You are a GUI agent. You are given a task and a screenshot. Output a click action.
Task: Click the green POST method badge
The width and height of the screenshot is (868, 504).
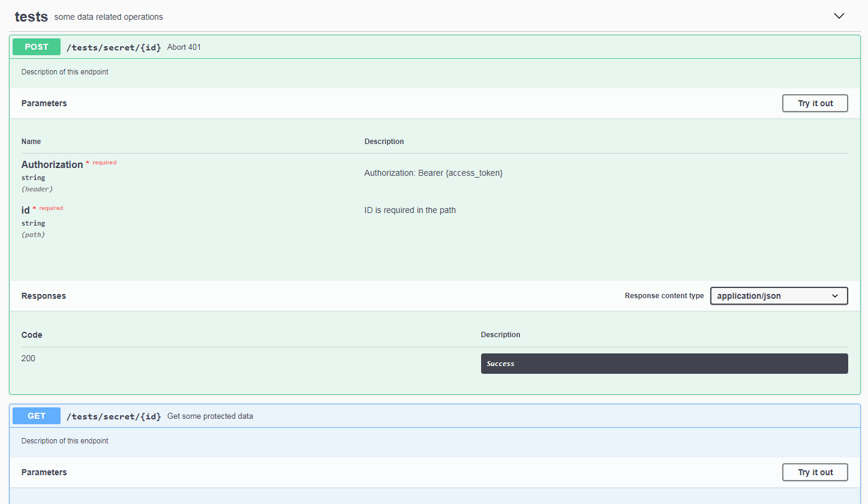coord(36,46)
